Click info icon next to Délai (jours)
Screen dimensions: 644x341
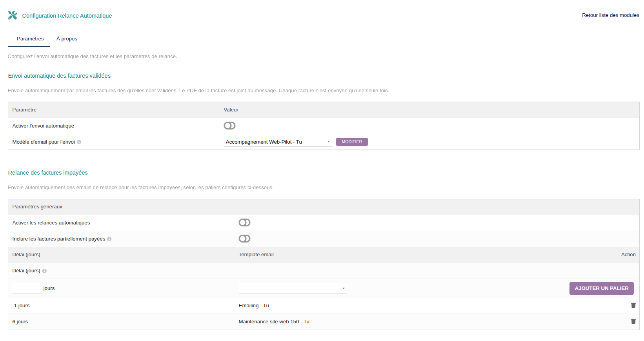tap(44, 271)
